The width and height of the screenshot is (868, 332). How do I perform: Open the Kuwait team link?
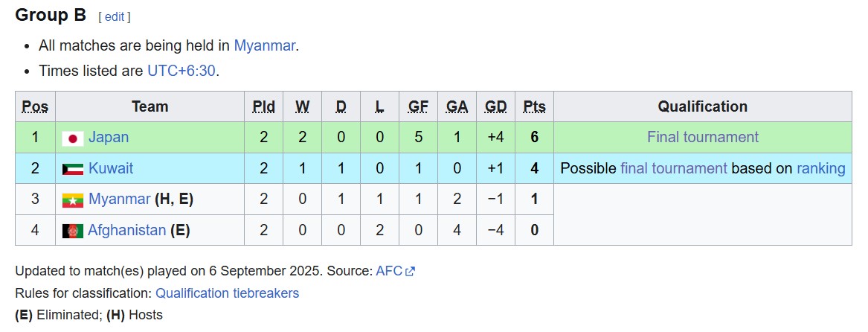[111, 168]
